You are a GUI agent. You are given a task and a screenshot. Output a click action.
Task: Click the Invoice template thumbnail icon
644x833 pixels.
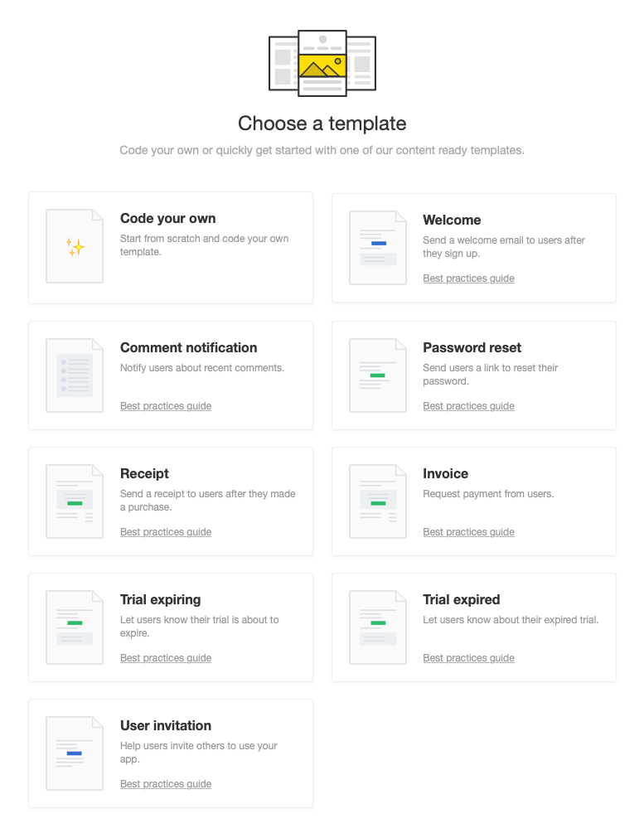pos(377,501)
